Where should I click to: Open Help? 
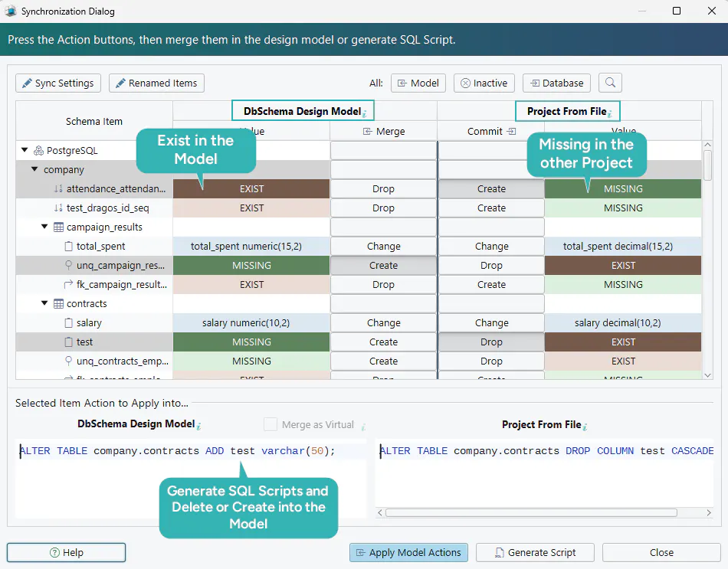[x=67, y=552]
